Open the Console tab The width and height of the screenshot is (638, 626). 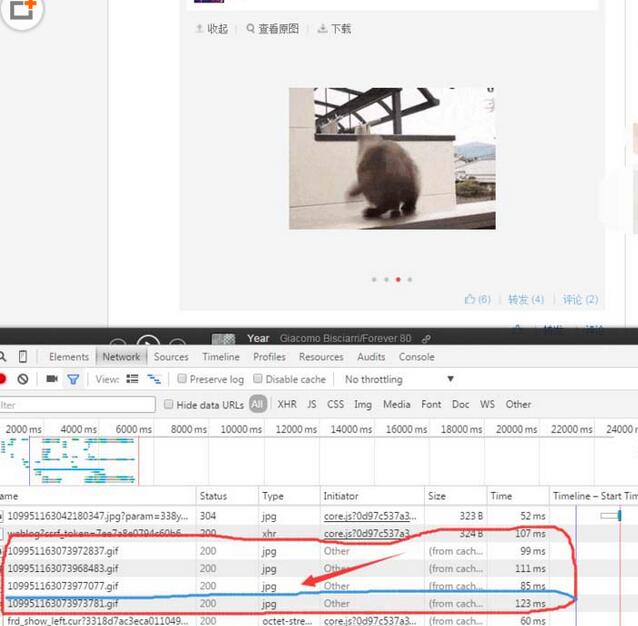417,357
